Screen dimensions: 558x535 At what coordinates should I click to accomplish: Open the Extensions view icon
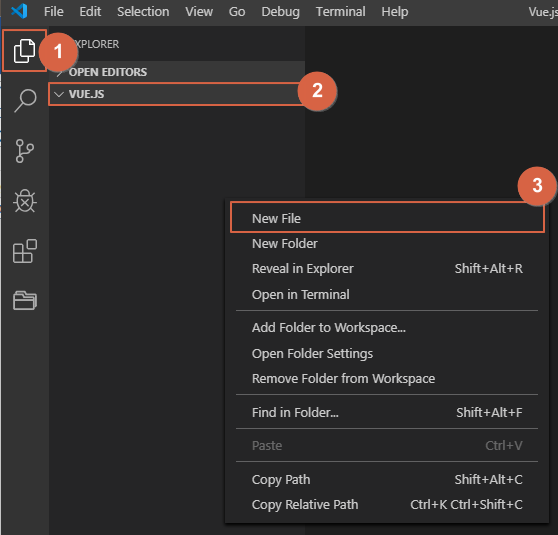[25, 251]
